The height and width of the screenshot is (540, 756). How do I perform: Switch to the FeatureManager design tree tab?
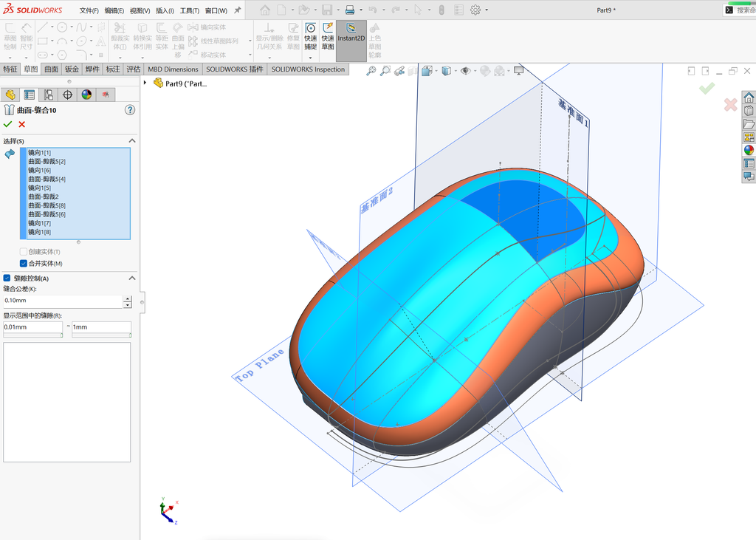[10, 95]
